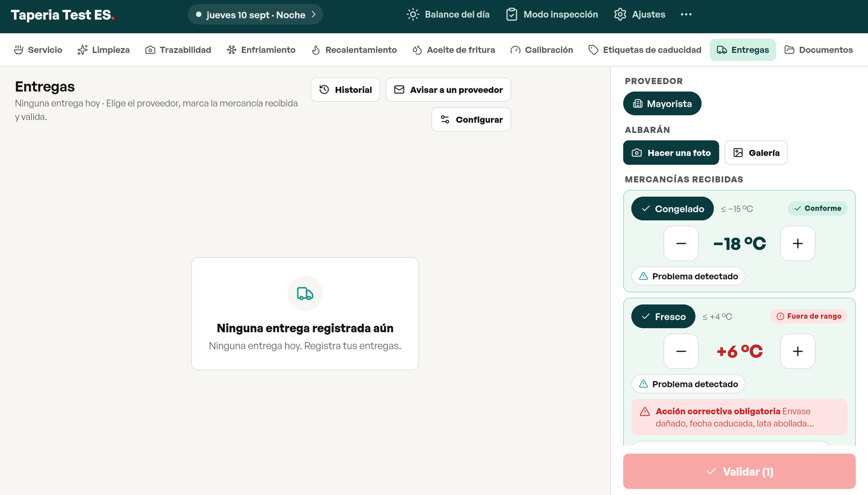Click the Conforme status badge
This screenshot has width=868, height=495.
click(x=817, y=208)
